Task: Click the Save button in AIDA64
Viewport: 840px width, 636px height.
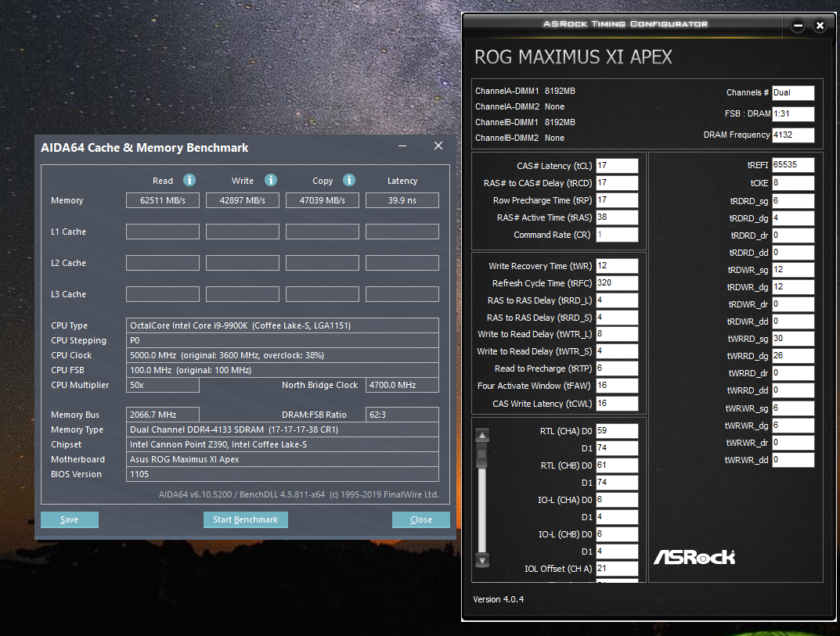Action: coord(70,519)
